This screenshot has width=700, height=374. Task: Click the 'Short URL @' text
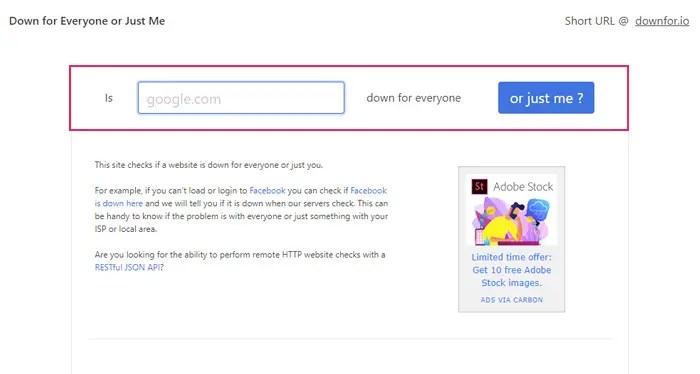point(596,21)
